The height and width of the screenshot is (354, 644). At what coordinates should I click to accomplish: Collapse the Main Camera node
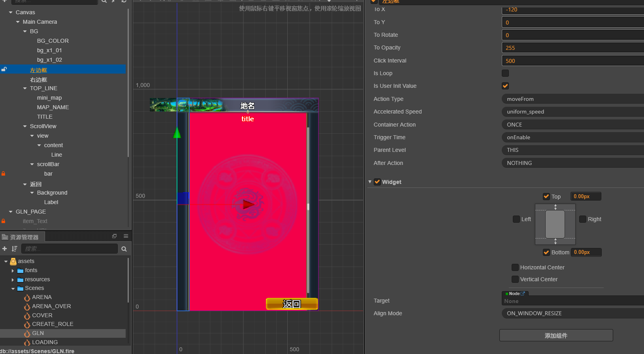(x=18, y=22)
